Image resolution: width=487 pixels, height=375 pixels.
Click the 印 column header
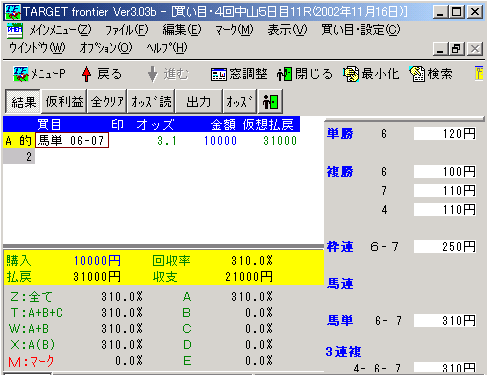tap(117, 125)
